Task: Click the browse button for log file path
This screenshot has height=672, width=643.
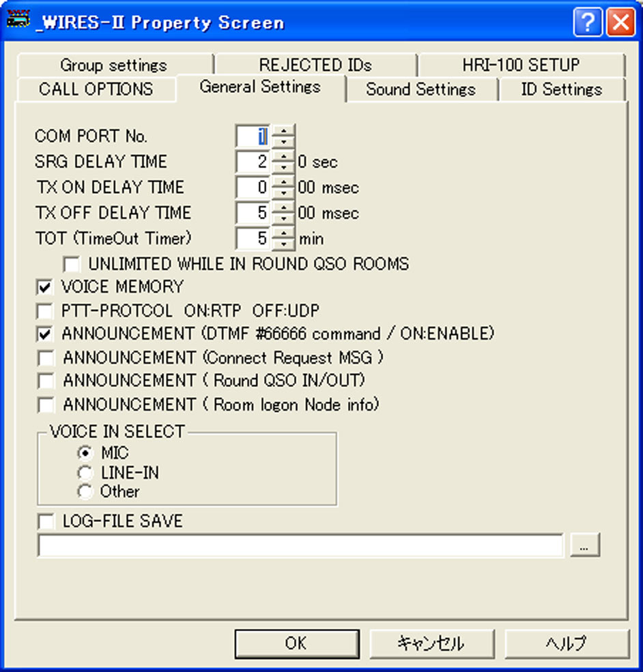Action: click(x=585, y=546)
